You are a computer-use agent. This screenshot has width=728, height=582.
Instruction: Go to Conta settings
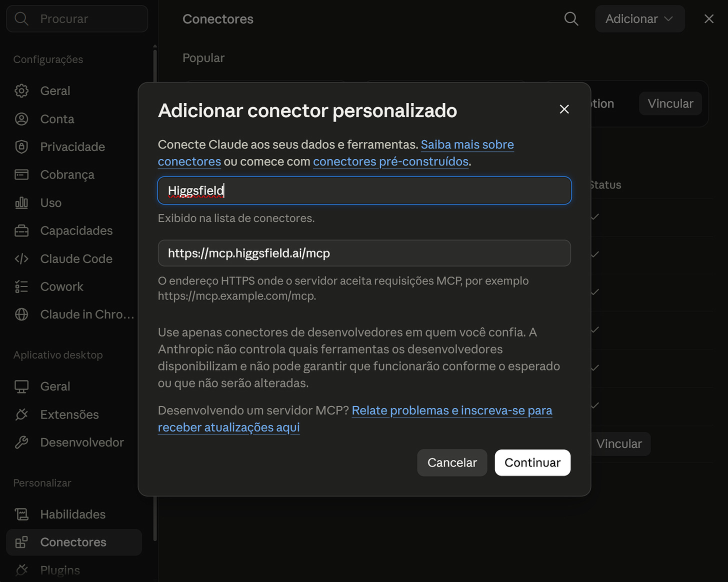click(74, 119)
